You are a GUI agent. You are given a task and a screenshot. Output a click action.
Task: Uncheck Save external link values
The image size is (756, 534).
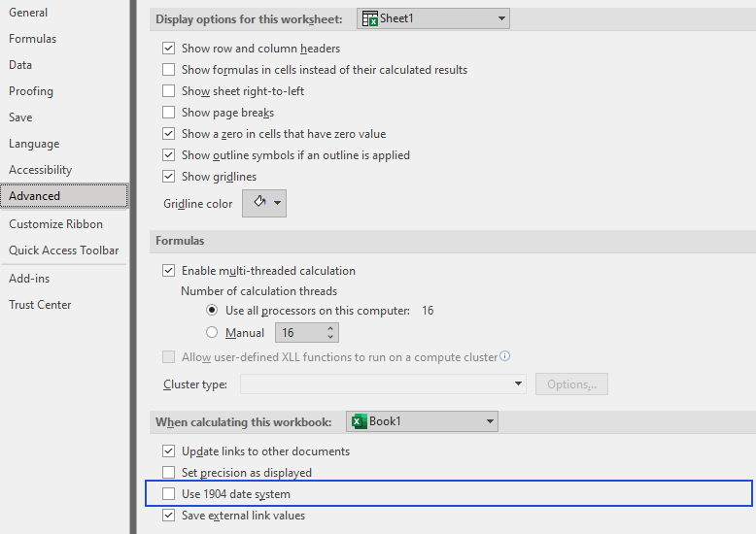tap(168, 516)
